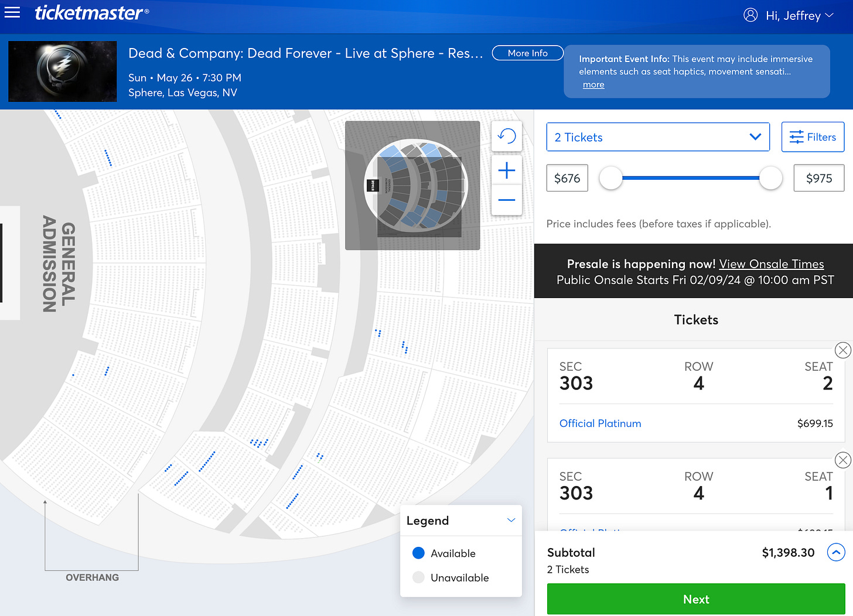Remove the Sec 303 Row 4 Seat 2 ticket
This screenshot has height=616, width=853.
point(842,350)
